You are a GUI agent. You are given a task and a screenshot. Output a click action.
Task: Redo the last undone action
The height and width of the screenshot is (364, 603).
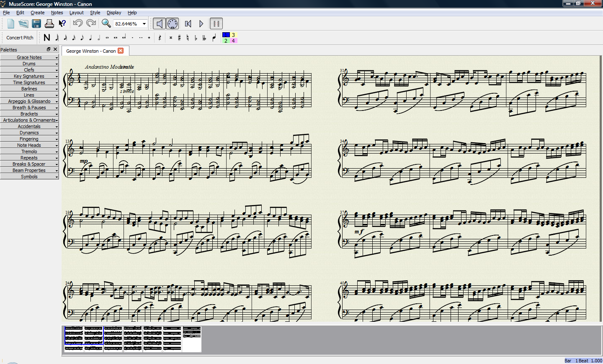tap(91, 23)
